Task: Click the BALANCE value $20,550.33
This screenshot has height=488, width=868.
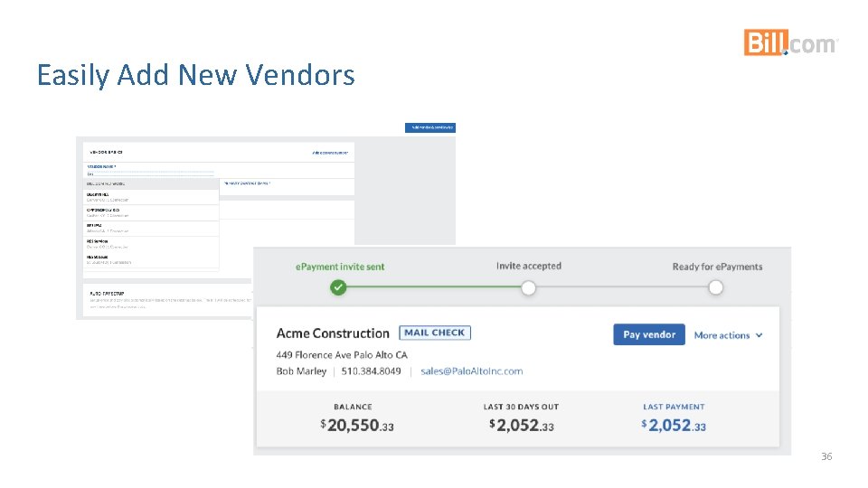Action: 357,425
